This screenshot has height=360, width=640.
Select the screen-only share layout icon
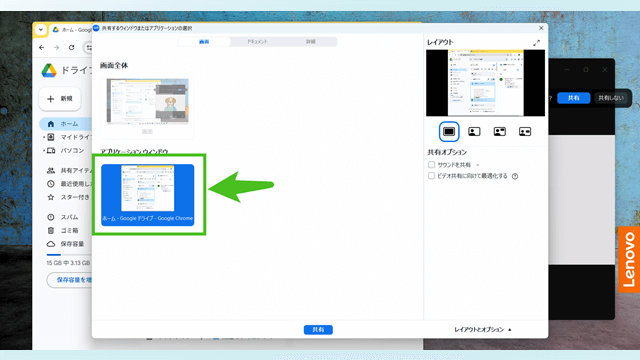click(x=449, y=131)
